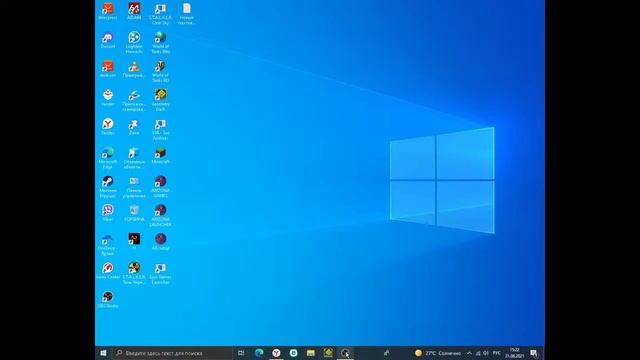Viewport: 640px width, 360px height.
Task: Open the Windows Start menu
Action: pyautogui.click(x=103, y=353)
